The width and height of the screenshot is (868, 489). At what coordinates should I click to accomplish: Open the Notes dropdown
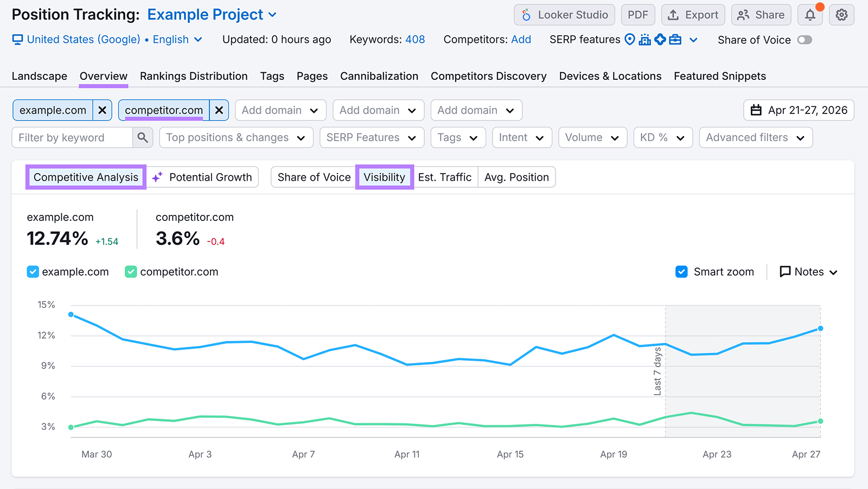pos(808,272)
